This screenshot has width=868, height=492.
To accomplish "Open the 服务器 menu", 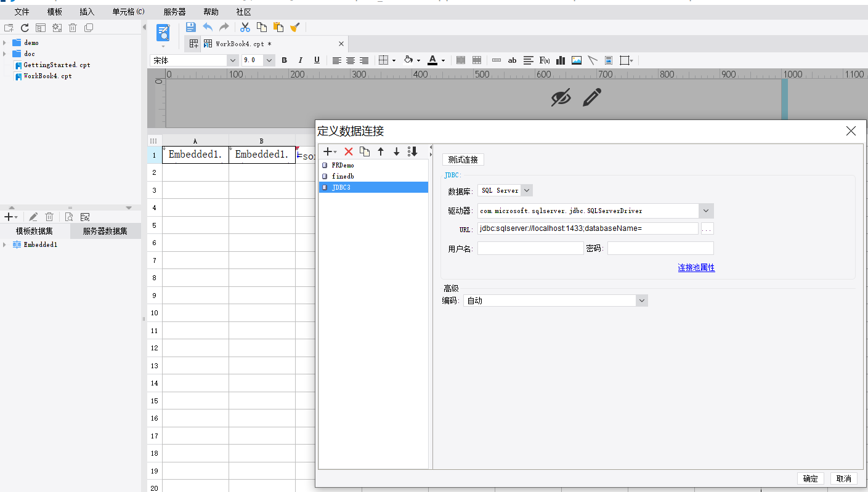I will (x=174, y=12).
